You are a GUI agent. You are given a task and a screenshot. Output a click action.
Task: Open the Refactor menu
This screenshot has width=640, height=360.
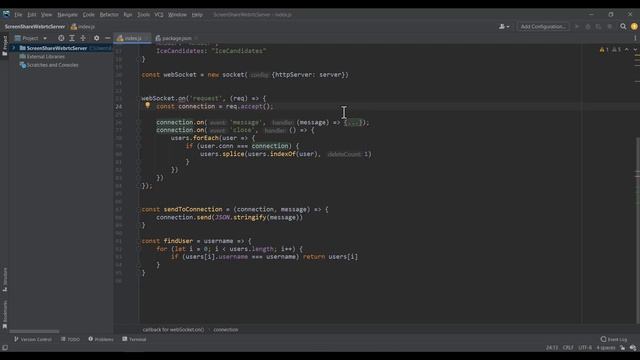tap(109, 15)
